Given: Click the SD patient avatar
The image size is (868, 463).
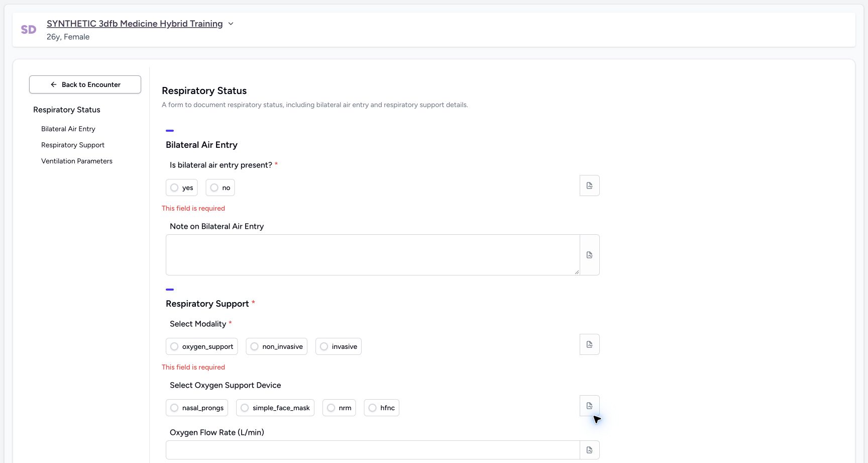Looking at the screenshot, I should click(29, 30).
